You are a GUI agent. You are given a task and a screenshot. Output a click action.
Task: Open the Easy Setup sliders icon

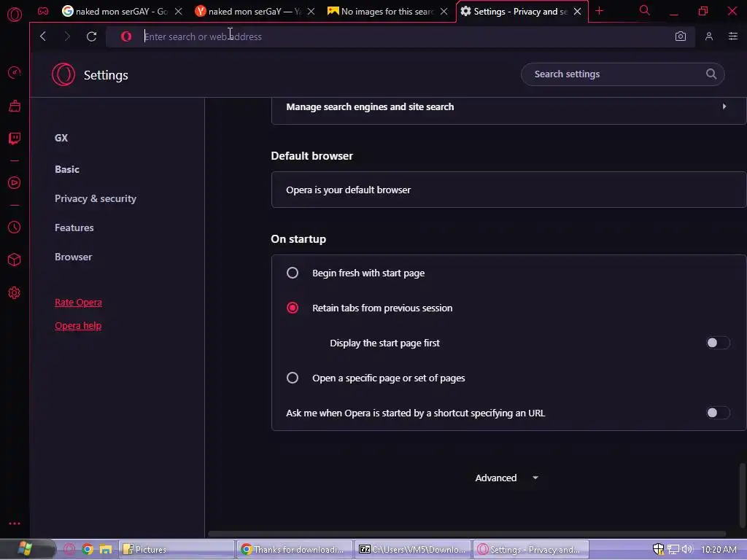point(733,36)
